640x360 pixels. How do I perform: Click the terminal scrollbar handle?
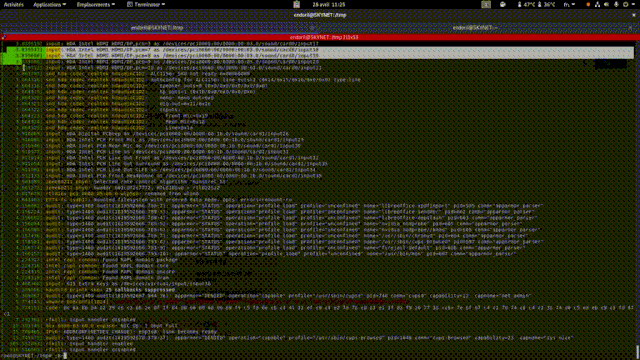638,351
